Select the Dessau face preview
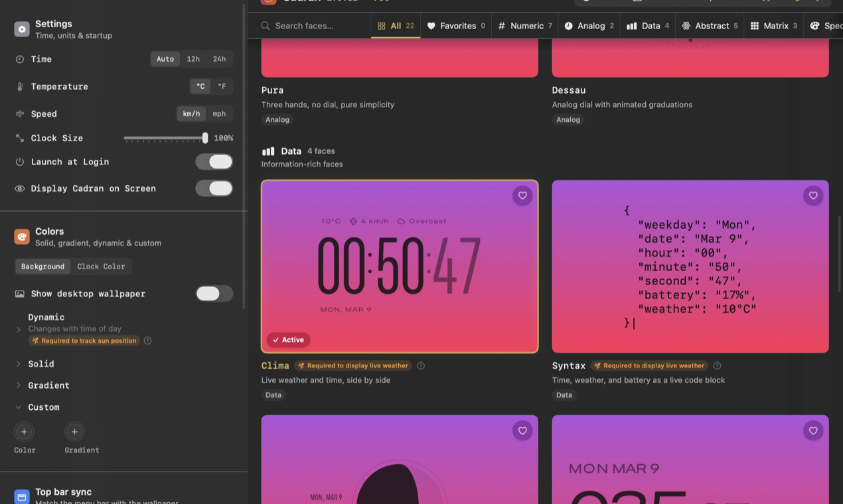This screenshot has height=504, width=843. click(x=690, y=58)
